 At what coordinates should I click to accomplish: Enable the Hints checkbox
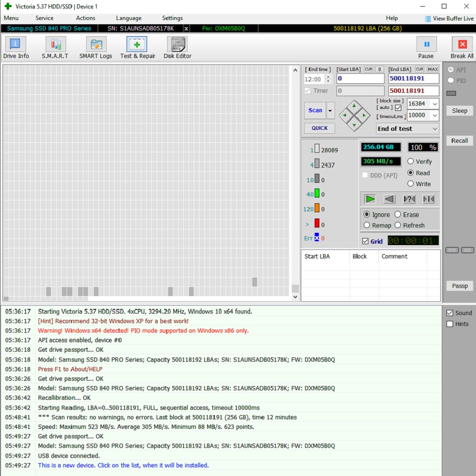click(x=450, y=324)
